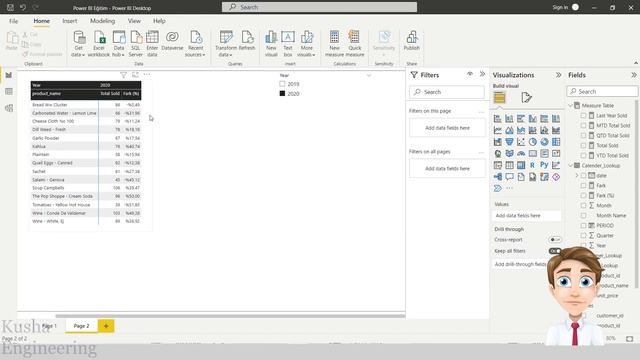Screen dimensions: 640x360
Task: Toggle the Cross-report switch
Action: coord(555,240)
